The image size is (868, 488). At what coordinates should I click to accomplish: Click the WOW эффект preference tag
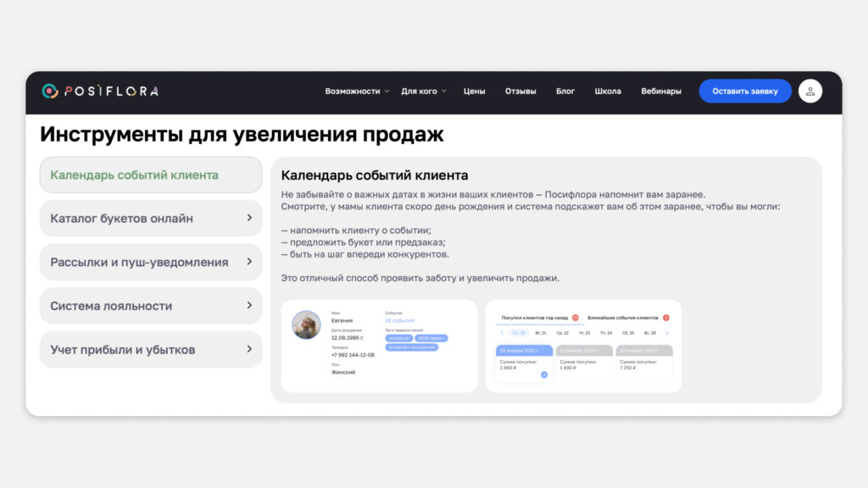431,338
